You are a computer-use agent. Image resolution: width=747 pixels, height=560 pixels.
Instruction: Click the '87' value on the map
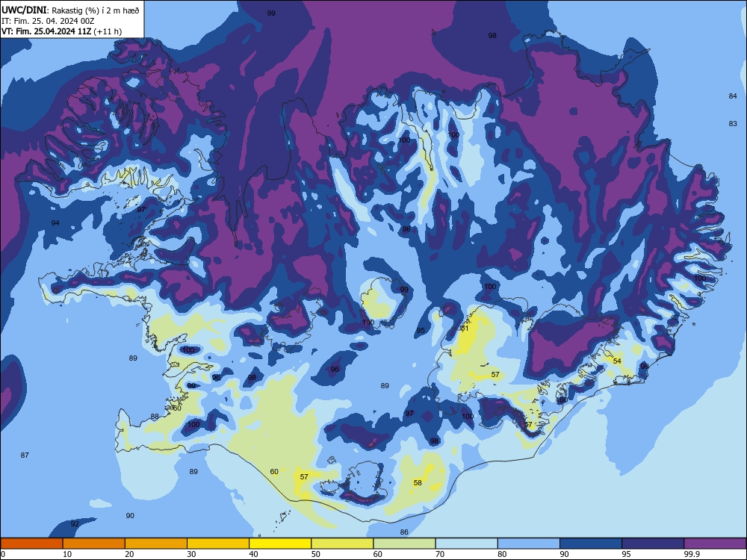pyautogui.click(x=25, y=455)
